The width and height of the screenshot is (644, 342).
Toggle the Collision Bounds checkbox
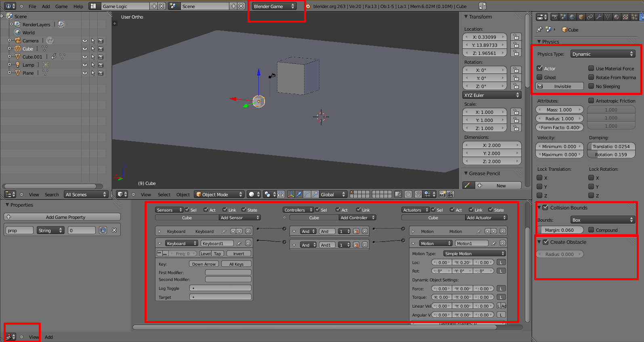click(x=545, y=208)
